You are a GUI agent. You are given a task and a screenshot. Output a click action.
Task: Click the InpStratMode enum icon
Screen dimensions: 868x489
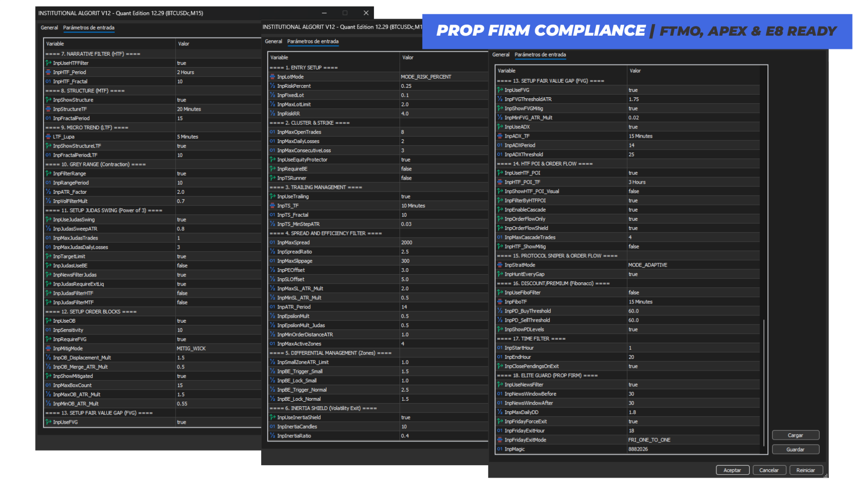[x=500, y=265]
